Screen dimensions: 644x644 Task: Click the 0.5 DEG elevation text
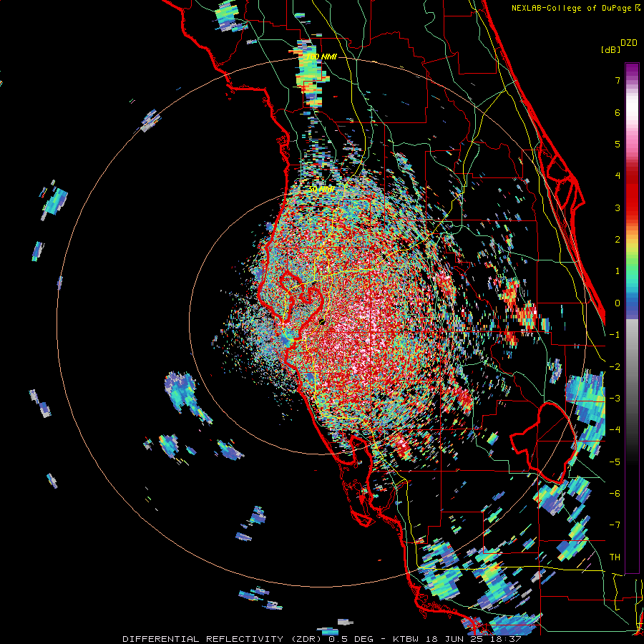click(351, 639)
